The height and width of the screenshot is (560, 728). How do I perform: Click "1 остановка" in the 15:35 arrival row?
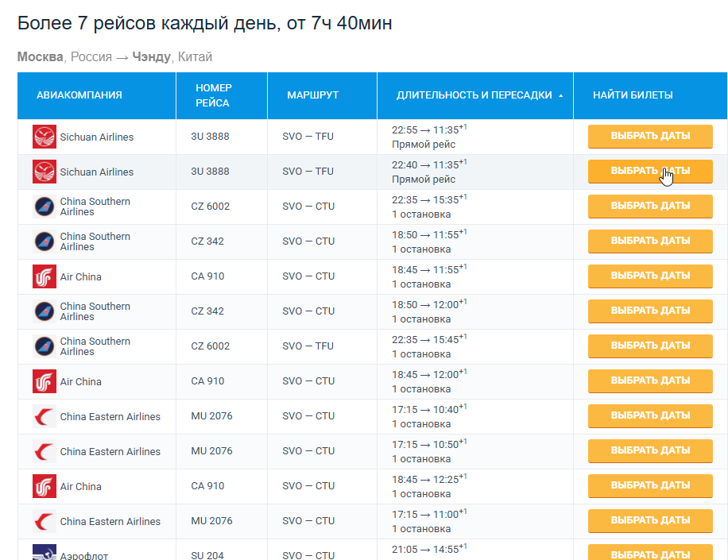click(421, 214)
